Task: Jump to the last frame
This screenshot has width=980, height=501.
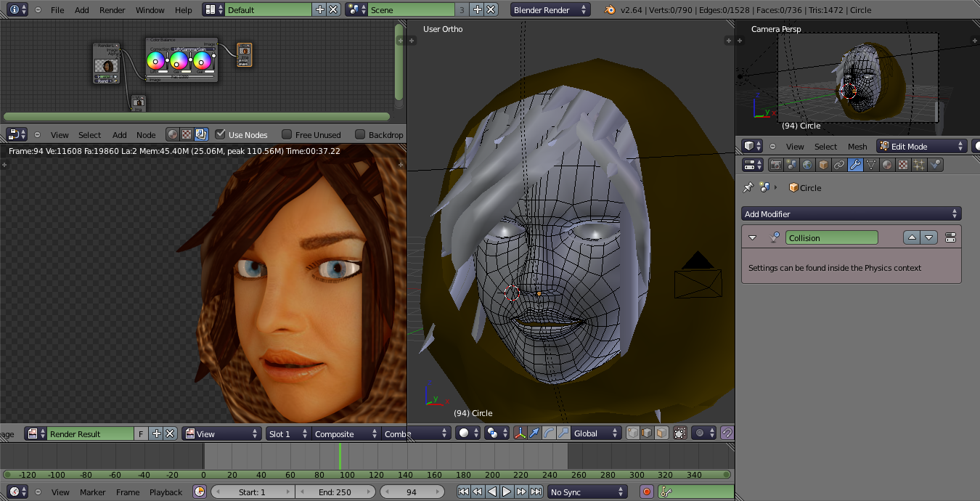Action: (x=536, y=492)
